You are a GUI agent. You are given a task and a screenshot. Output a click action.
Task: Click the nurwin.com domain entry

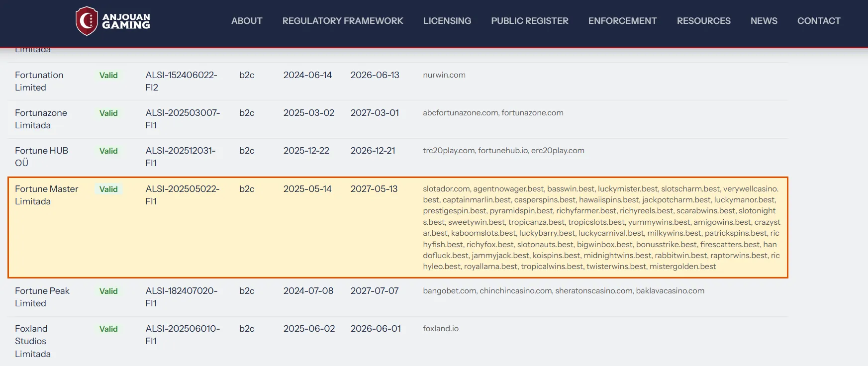click(x=444, y=75)
